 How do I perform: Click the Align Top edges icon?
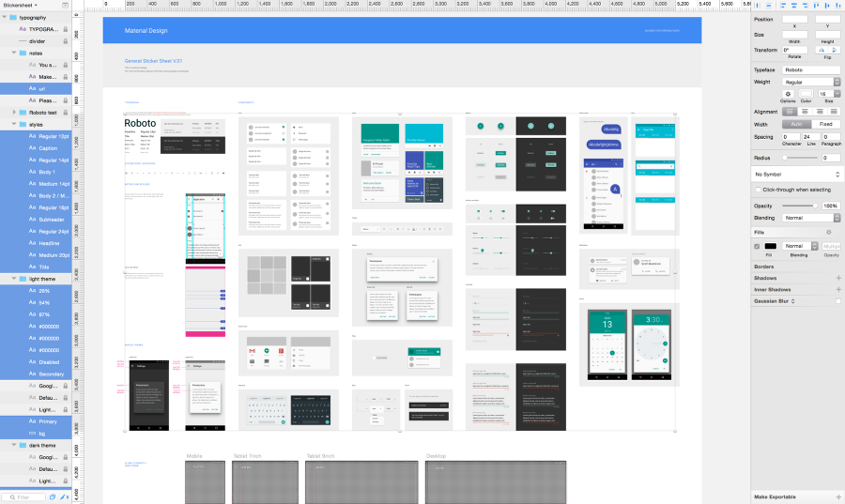click(816, 6)
